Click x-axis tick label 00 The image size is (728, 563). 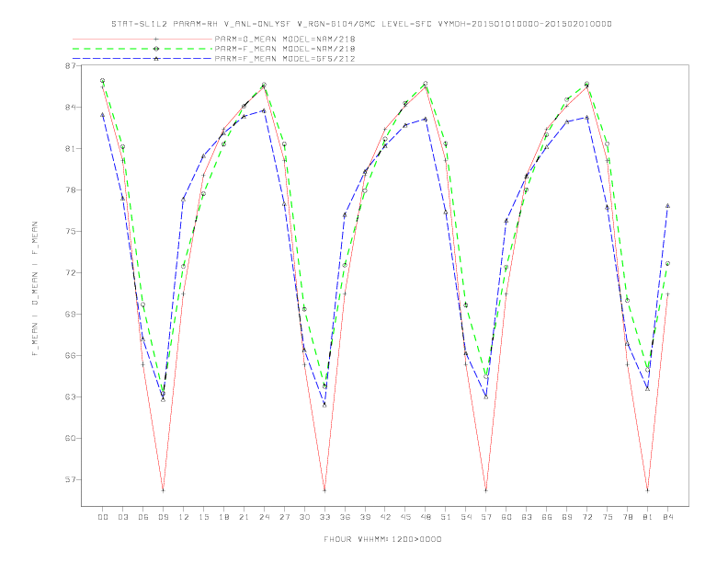coord(103,517)
